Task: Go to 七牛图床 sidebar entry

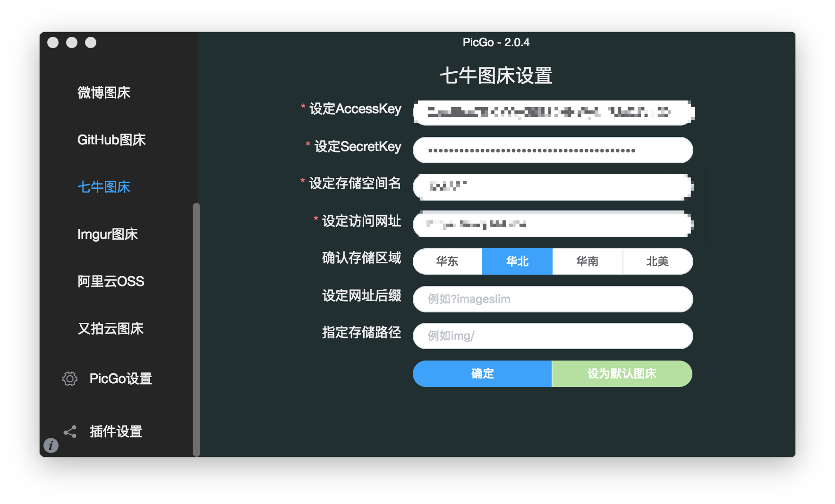Action: [x=104, y=187]
